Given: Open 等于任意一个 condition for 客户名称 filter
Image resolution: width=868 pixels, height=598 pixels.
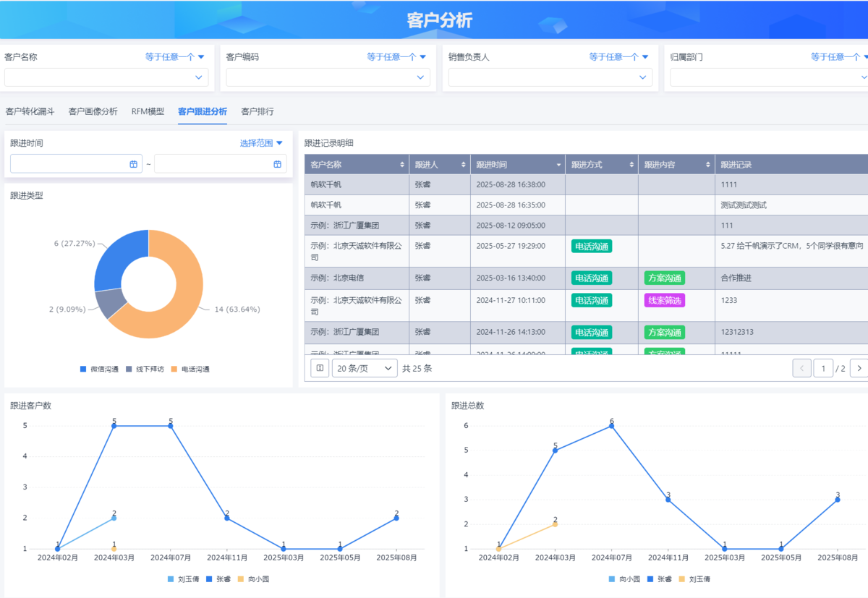Looking at the screenshot, I should (x=175, y=56).
